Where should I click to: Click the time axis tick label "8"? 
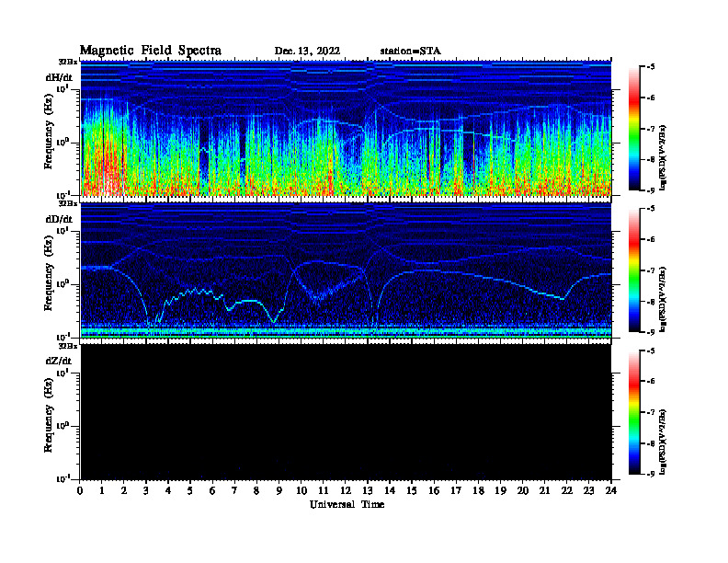[256, 491]
